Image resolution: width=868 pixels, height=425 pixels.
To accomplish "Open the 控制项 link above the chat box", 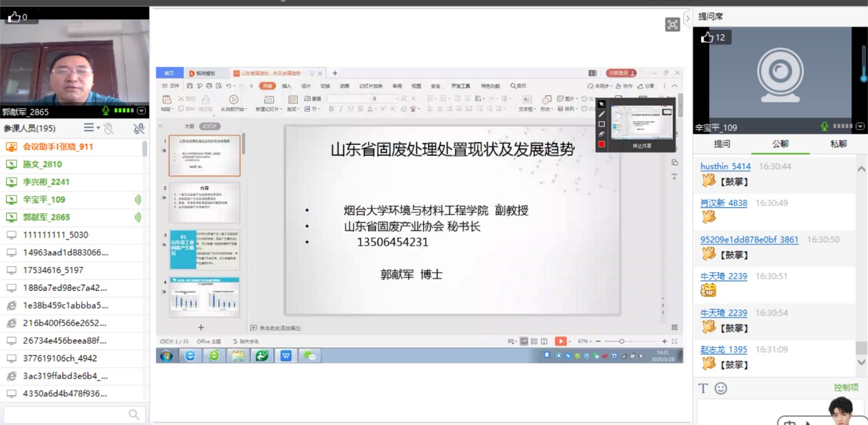I will tap(846, 387).
